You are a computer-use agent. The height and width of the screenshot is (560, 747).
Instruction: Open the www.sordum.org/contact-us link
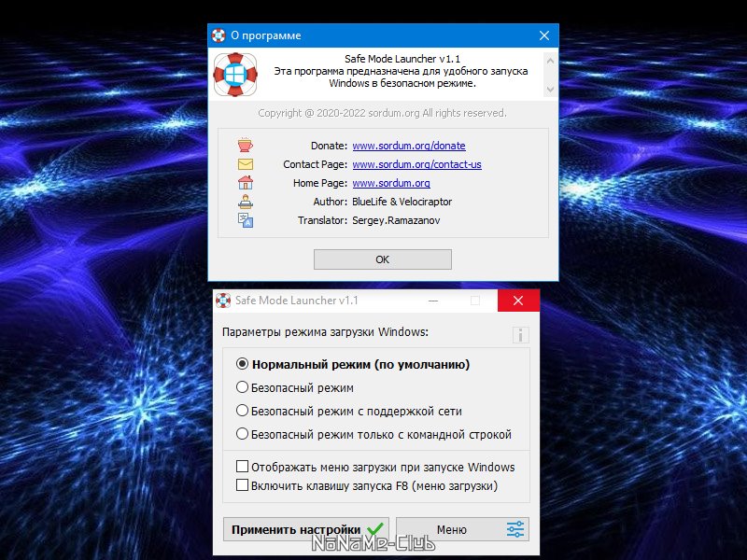(416, 164)
